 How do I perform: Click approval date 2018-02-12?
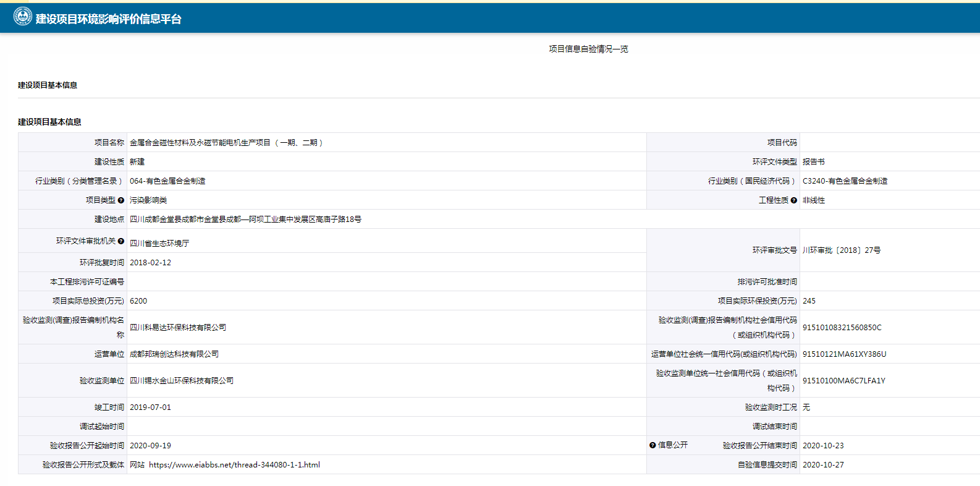pos(150,263)
